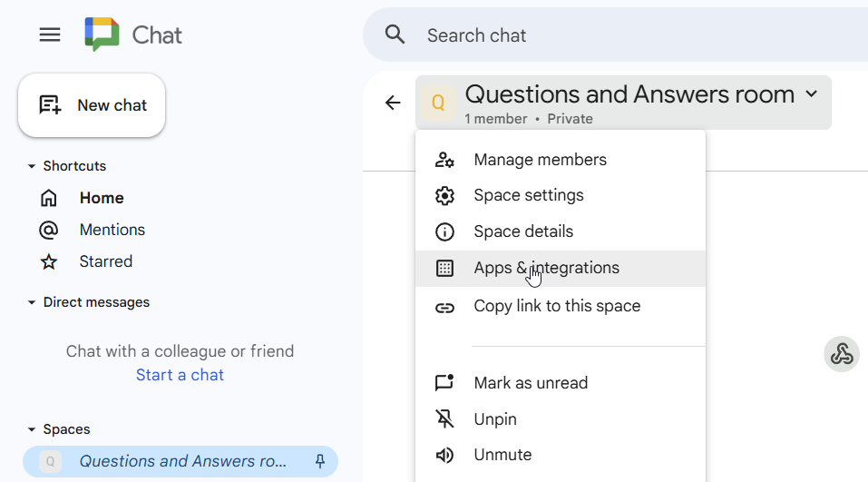Click 'Questions and Answers room' header title
Viewport: 868px width, 482px height.
click(630, 94)
